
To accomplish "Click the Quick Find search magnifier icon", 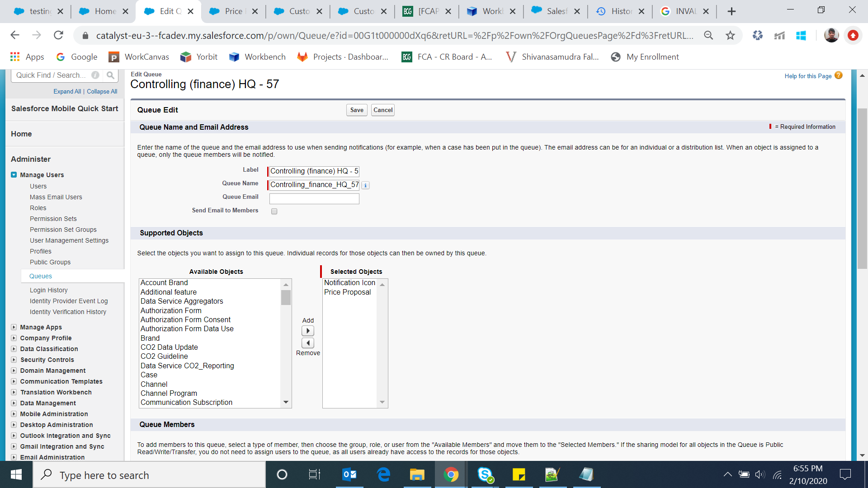I will pos(110,75).
